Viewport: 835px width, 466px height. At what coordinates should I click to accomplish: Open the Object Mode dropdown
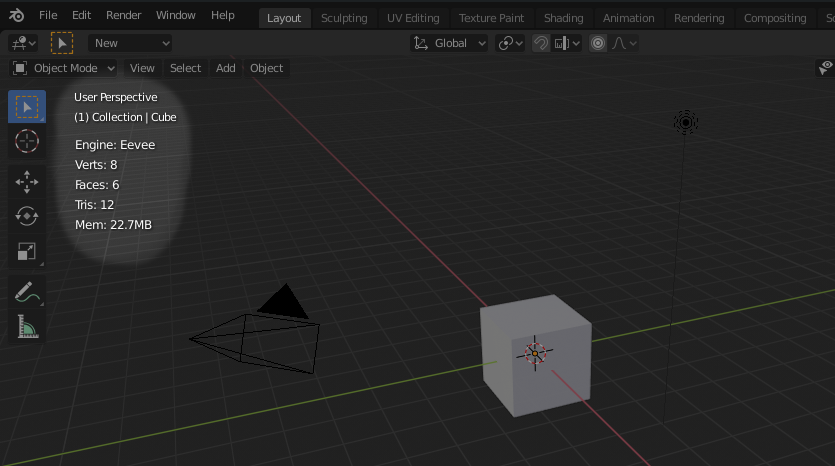(x=63, y=68)
